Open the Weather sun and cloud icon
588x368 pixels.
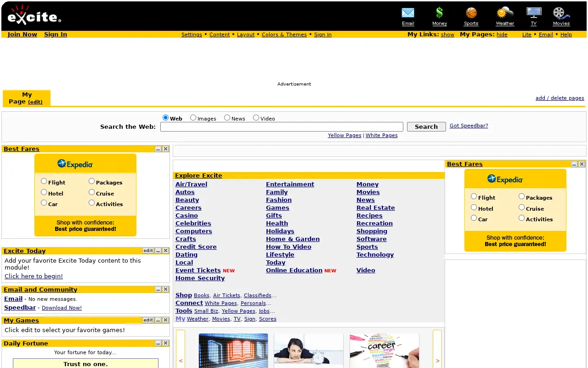505,13
